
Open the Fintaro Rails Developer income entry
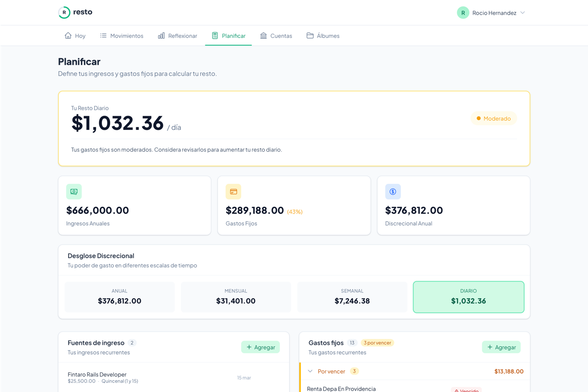click(97, 375)
